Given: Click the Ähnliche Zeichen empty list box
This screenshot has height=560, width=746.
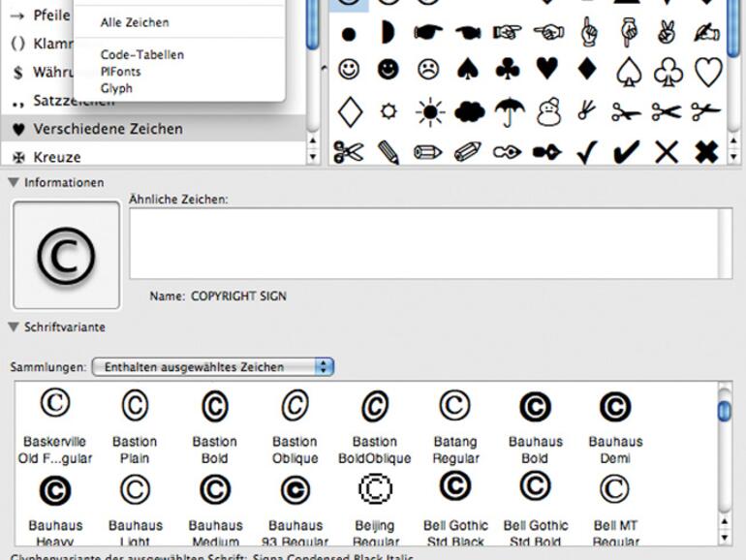Looking at the screenshot, I should (430, 243).
